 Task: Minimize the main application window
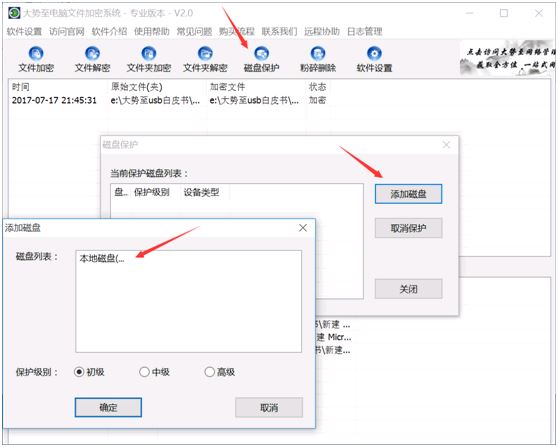coord(470,13)
